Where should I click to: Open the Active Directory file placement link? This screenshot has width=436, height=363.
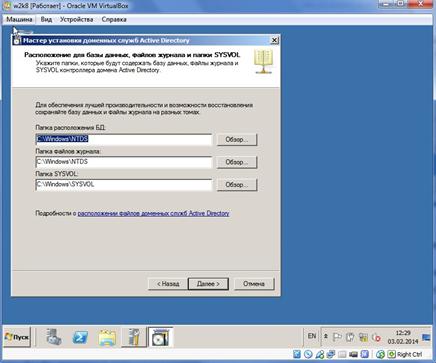[x=153, y=213]
